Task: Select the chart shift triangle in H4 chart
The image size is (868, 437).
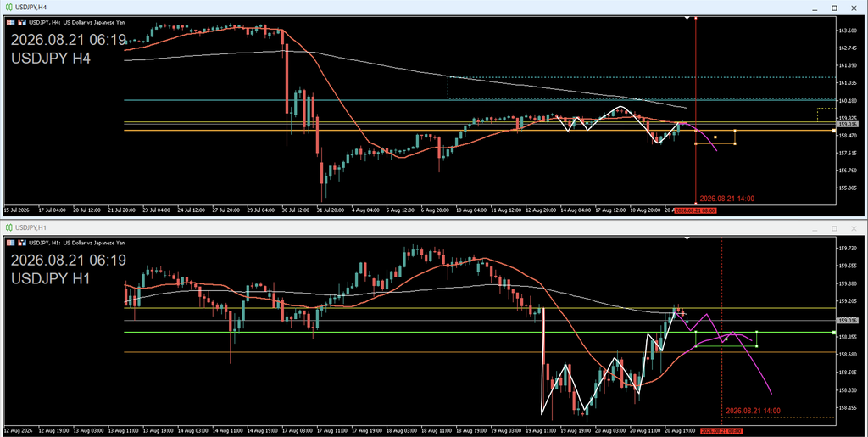Action: [687, 19]
